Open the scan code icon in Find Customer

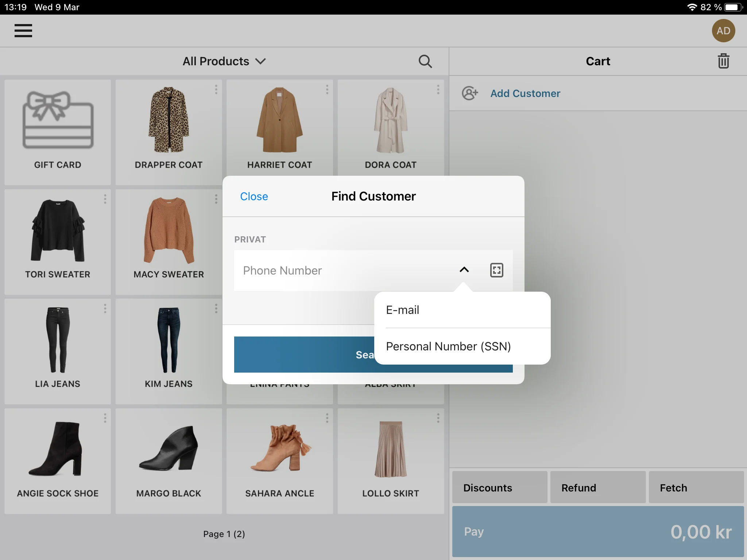pos(496,270)
